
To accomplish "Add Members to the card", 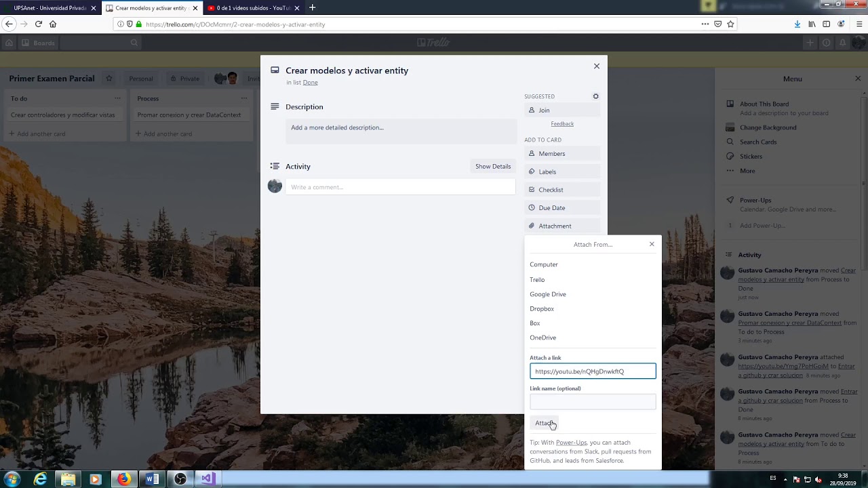I will click(562, 153).
